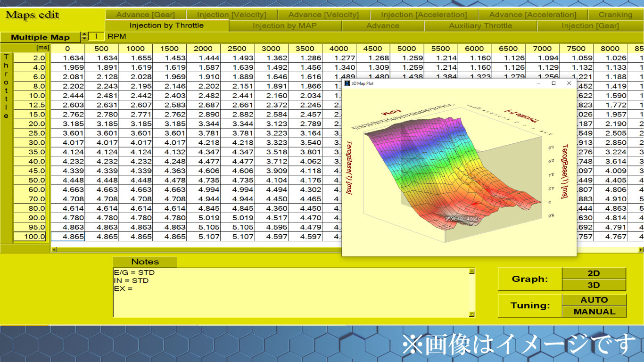
Task: Click cell 3.123 in the 3000 RPM column
Action: tap(272, 124)
